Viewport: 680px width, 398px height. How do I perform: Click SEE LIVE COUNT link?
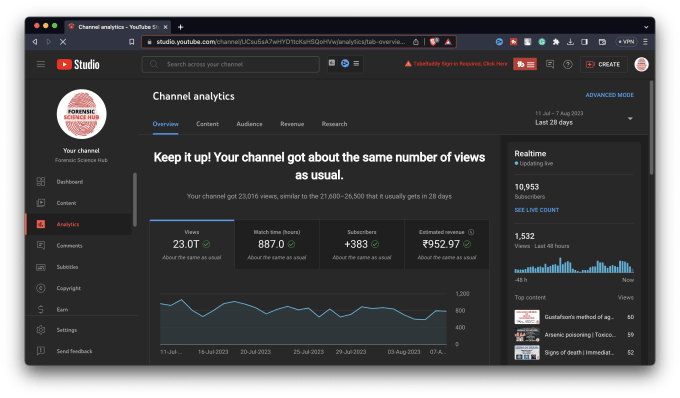536,210
